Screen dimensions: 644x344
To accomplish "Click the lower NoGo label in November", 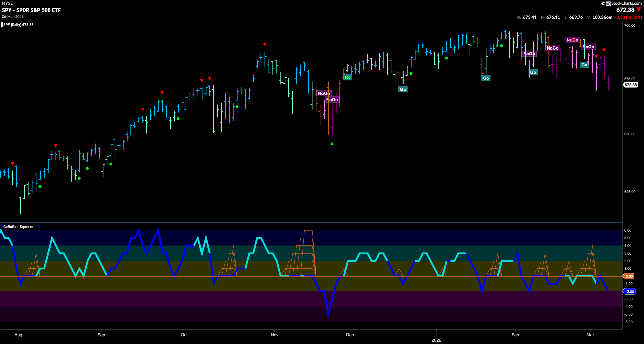I will 332,100.
